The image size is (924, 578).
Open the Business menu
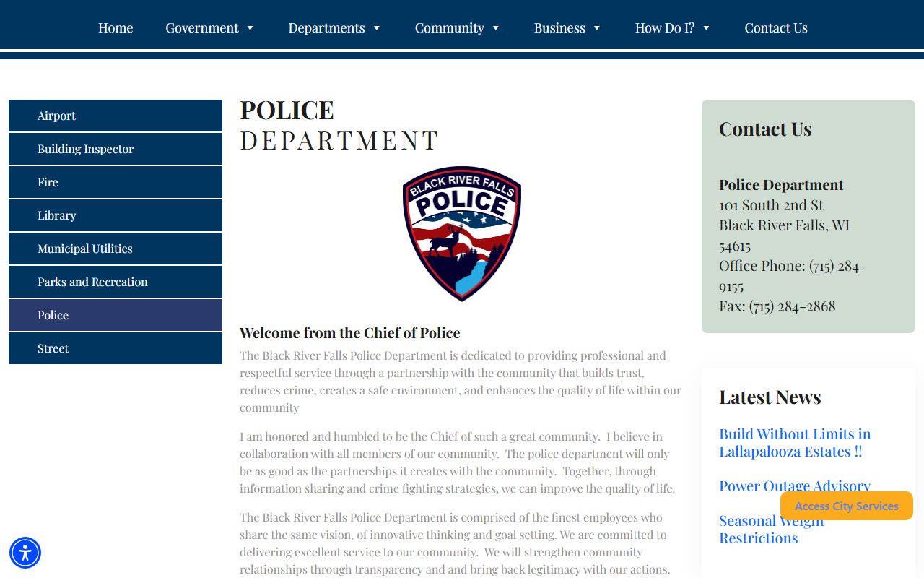(559, 27)
